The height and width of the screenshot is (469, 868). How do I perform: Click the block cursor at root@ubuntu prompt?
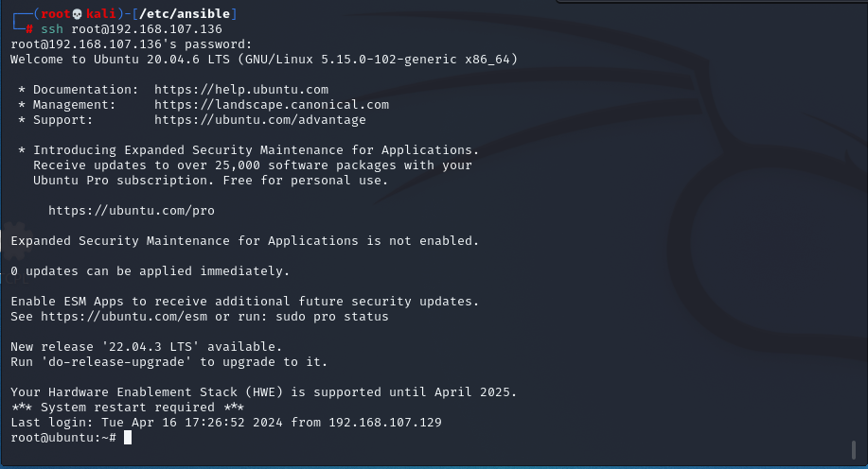(128, 438)
